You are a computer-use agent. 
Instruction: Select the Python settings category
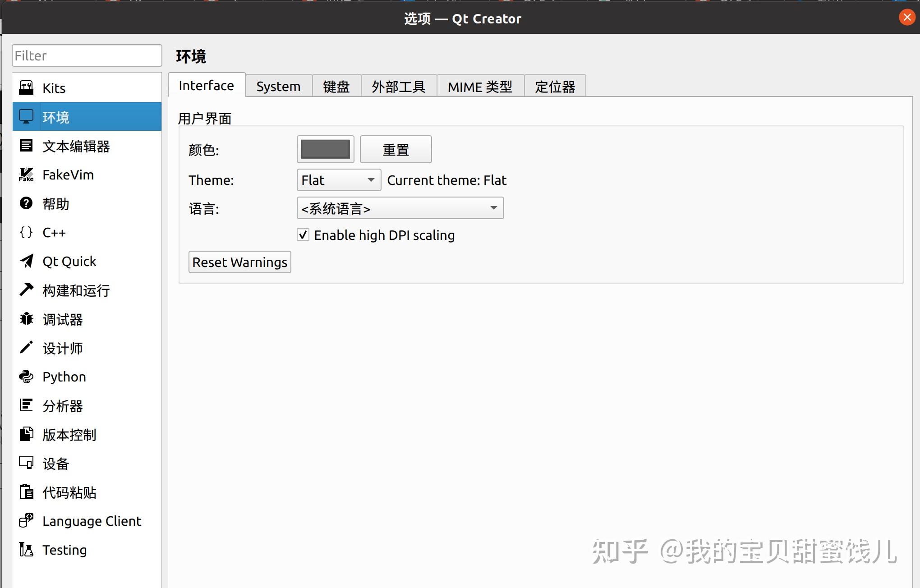(64, 377)
